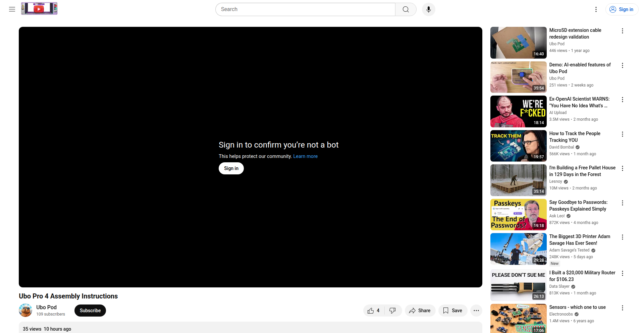
Task: Open options for Sensors - which one video
Action: click(x=623, y=308)
